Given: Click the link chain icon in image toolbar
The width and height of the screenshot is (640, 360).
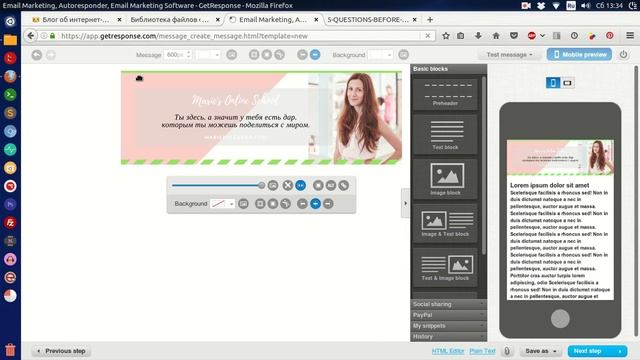Looking at the screenshot, I should pos(344,185).
